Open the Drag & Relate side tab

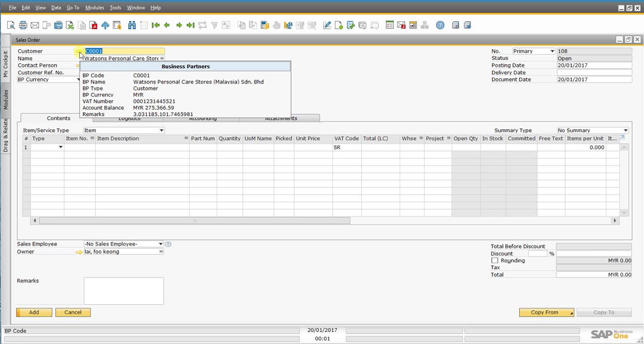(x=6, y=135)
